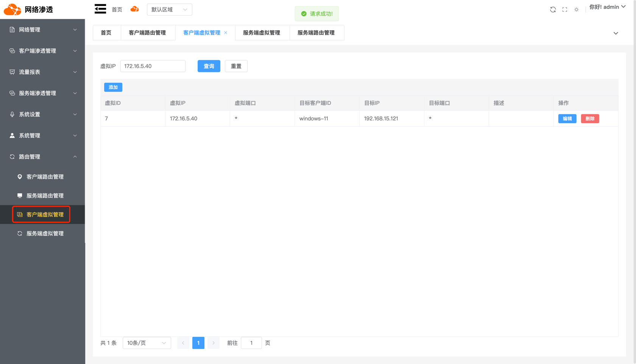
Task: Toggle fullscreen mode icon
Action: pyautogui.click(x=564, y=9)
